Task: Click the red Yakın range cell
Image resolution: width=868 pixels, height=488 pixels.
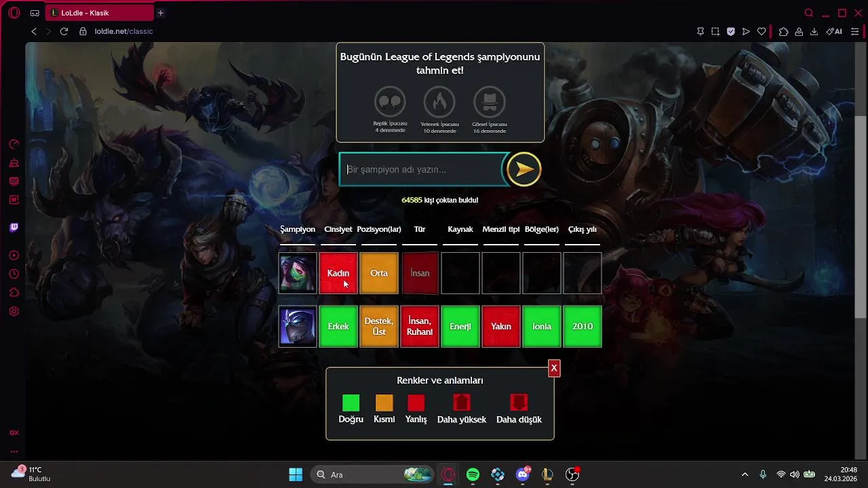Action: pyautogui.click(x=501, y=327)
